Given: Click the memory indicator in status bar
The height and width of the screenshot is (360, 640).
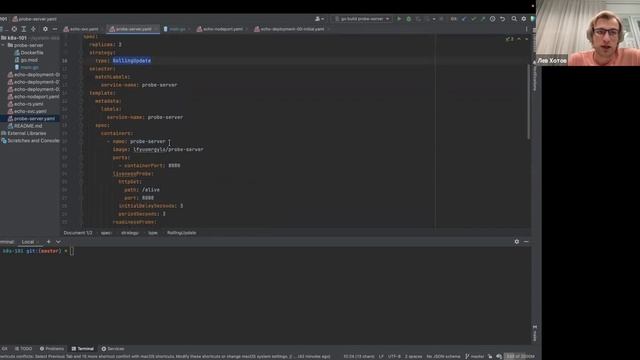Looking at the screenshot, I should click(519, 356).
